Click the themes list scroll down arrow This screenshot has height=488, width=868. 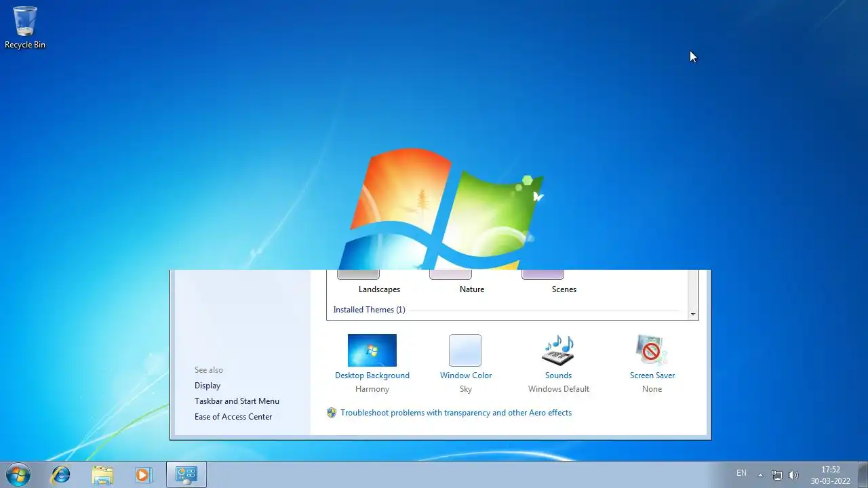click(693, 314)
